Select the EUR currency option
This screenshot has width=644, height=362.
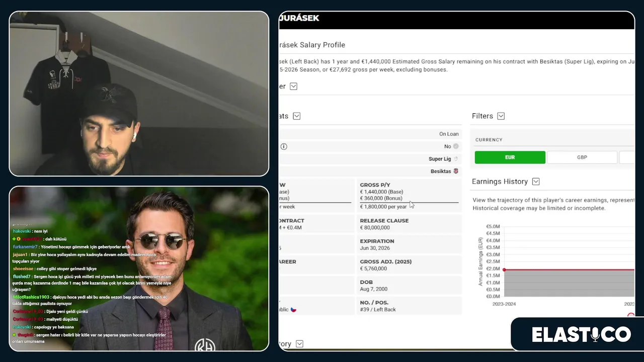coord(510,157)
